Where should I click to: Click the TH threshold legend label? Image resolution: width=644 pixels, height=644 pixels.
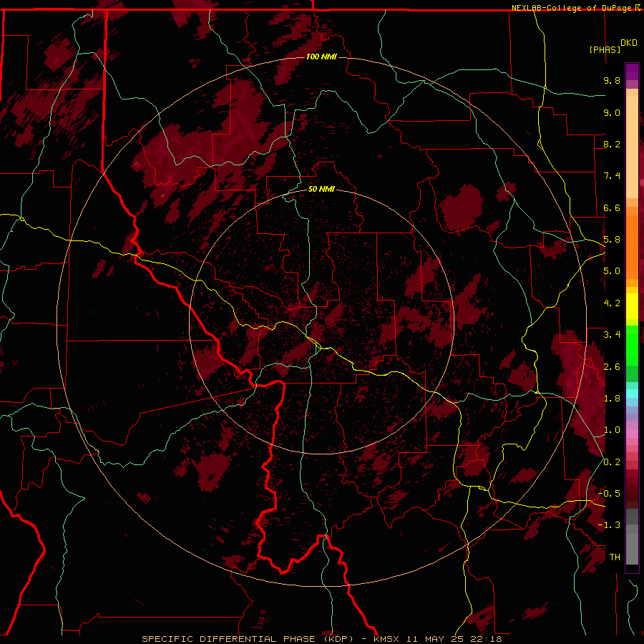click(615, 557)
